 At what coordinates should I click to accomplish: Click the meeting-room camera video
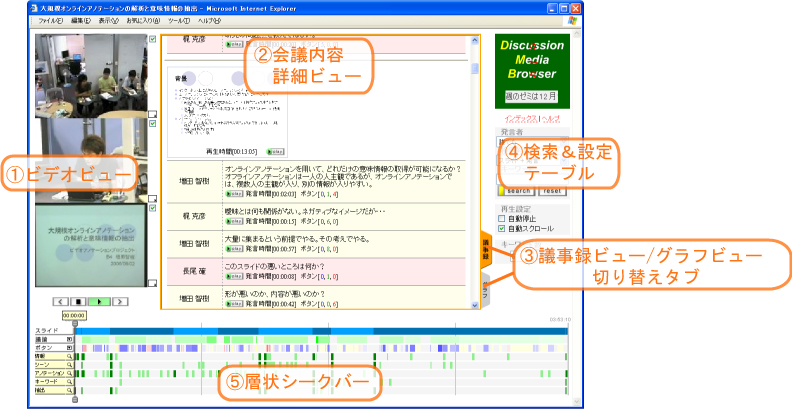(91, 76)
